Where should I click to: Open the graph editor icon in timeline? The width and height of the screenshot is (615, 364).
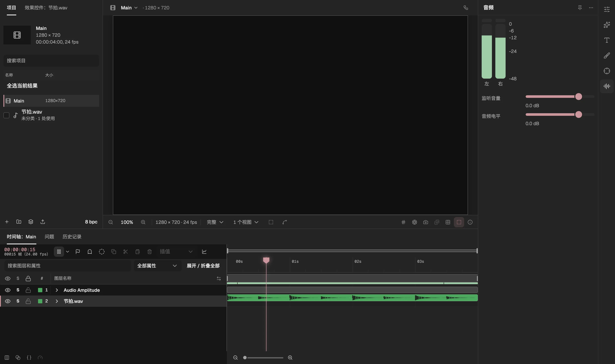click(204, 252)
